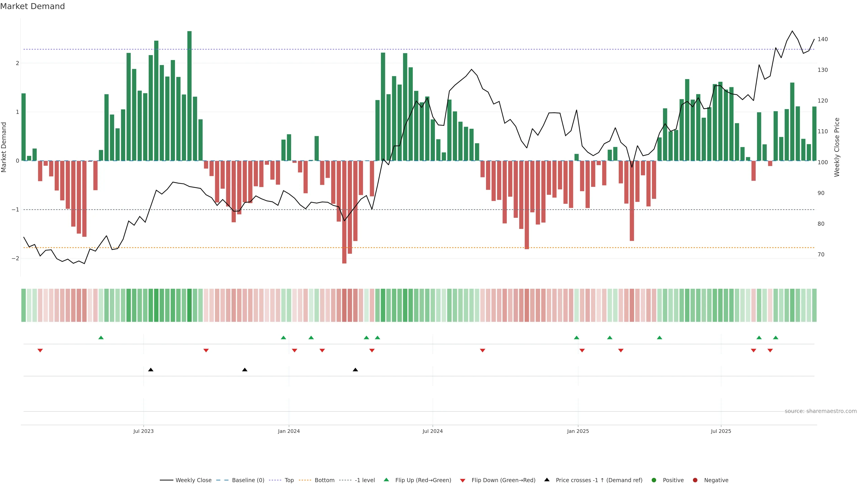Viewport: 868px width, 488px height.
Task: Click the green Flip Up legend triangle
Action: point(387,480)
